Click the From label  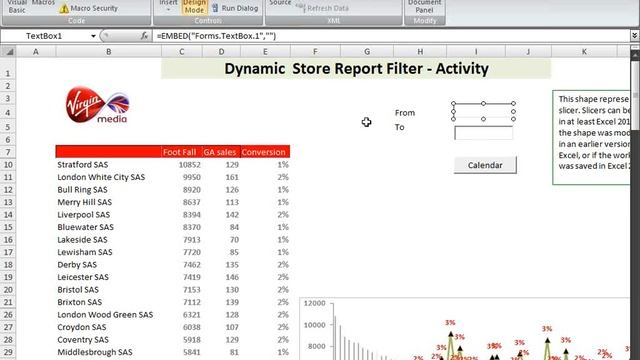[x=404, y=113]
